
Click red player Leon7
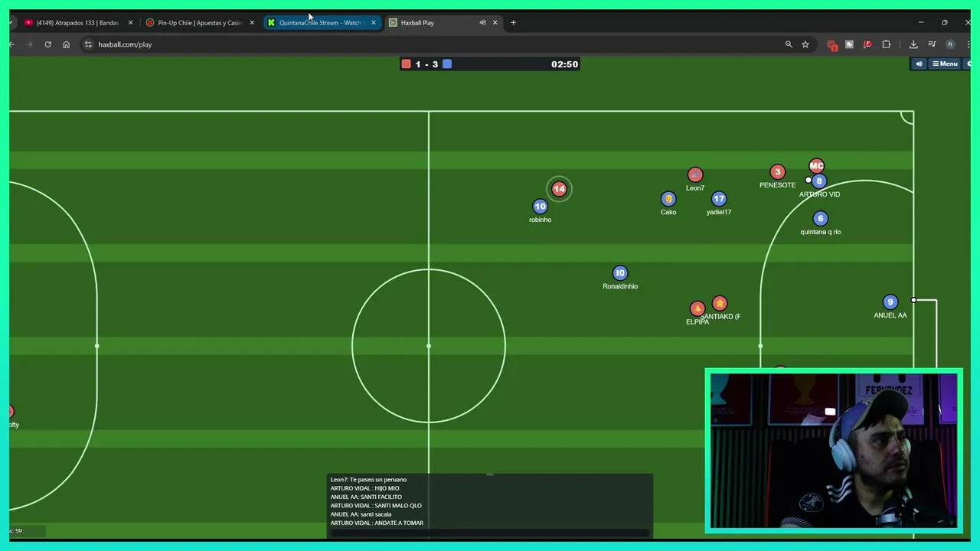click(x=694, y=175)
